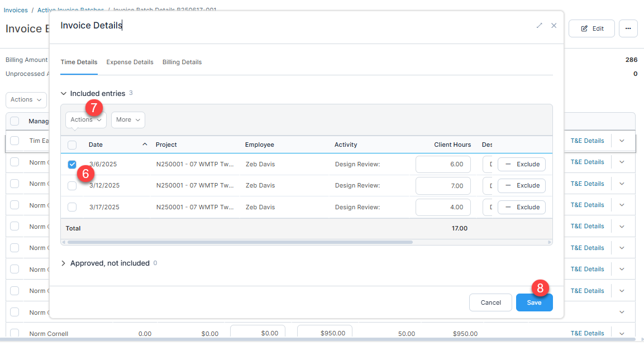This screenshot has width=644, height=346.
Task: Click the 17.00 total hours value
Action: 460,228
